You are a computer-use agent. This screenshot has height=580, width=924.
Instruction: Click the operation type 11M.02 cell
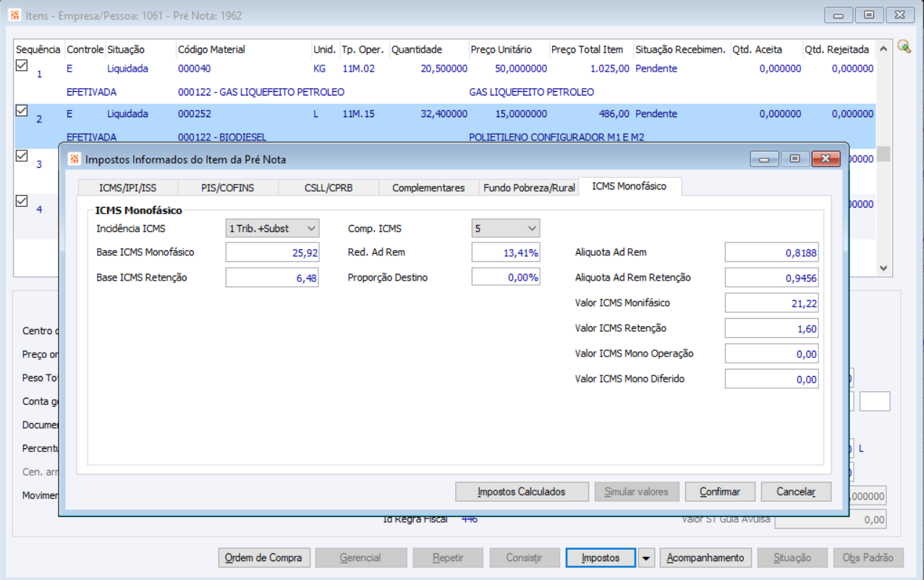click(x=358, y=69)
